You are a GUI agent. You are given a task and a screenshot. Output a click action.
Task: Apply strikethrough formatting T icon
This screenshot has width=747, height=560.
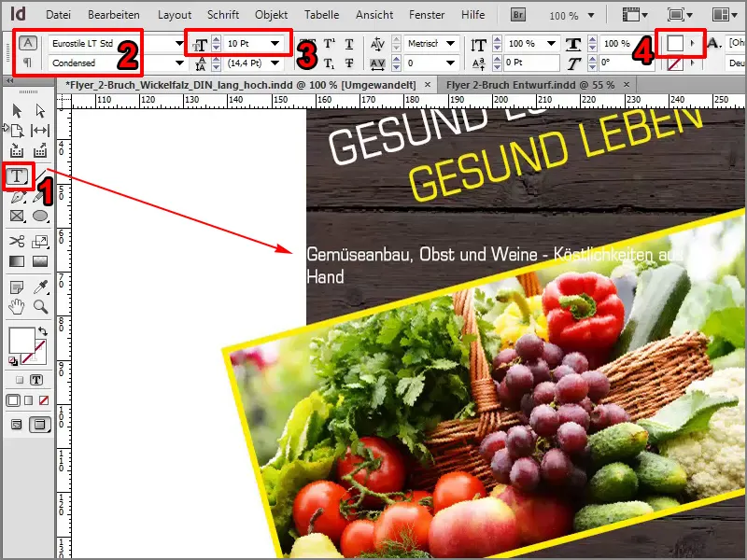pyautogui.click(x=349, y=63)
